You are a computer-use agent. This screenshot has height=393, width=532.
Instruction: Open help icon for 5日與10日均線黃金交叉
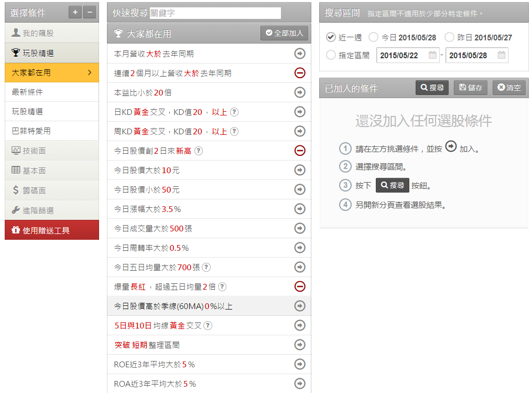pyautogui.click(x=208, y=326)
